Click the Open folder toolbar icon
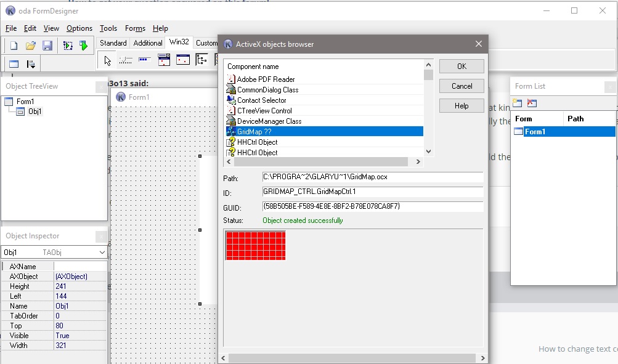Viewport: 618px width, 364px height. tap(31, 46)
